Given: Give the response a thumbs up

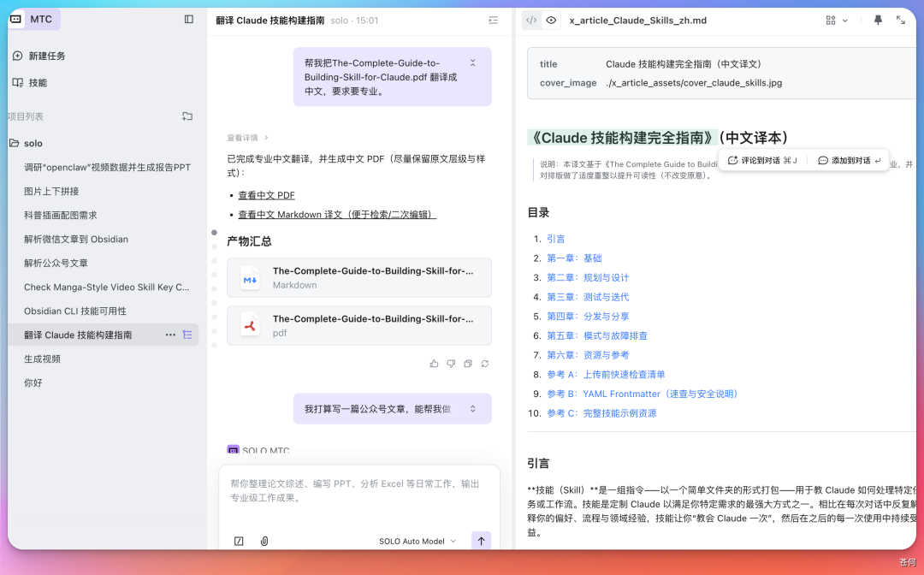Looking at the screenshot, I should click(434, 363).
